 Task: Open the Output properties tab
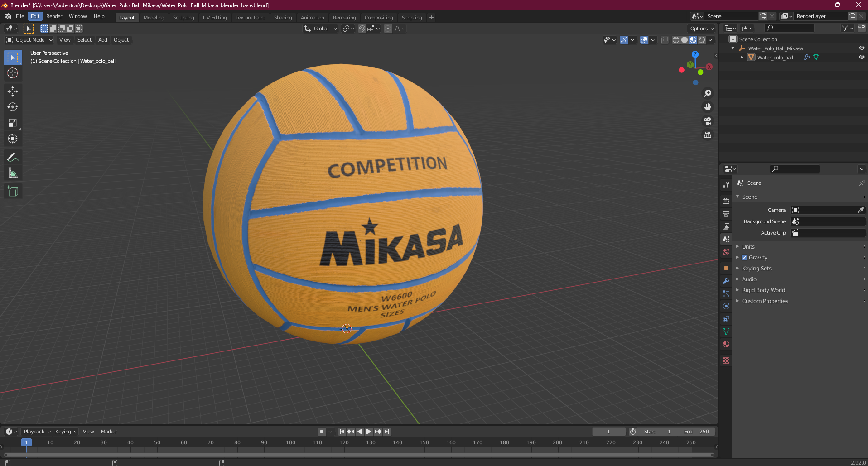coord(726,213)
